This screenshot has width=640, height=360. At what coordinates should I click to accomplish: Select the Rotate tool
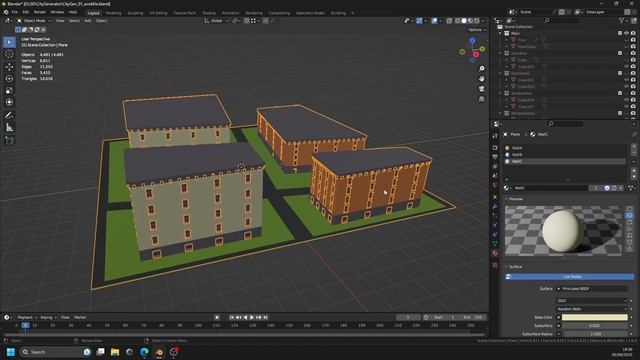point(9,79)
